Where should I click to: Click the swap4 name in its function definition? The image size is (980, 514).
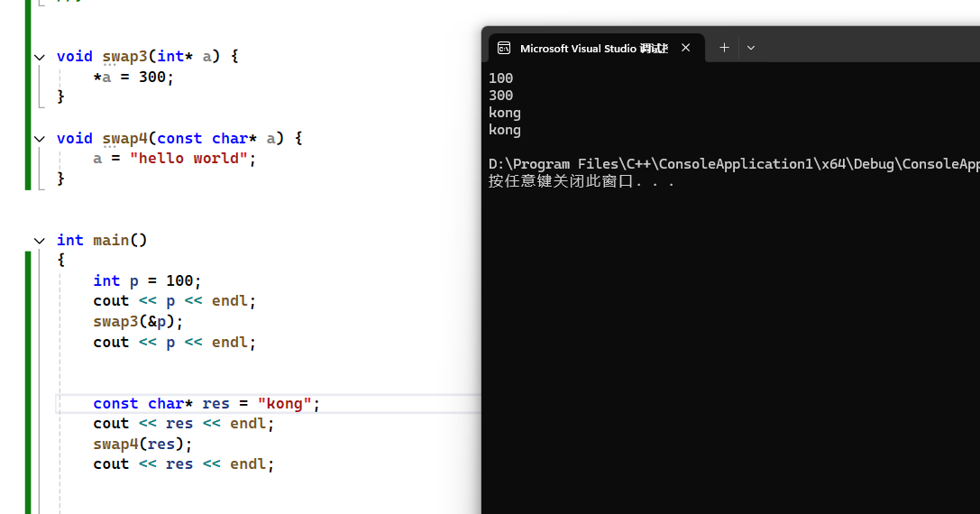tap(124, 138)
